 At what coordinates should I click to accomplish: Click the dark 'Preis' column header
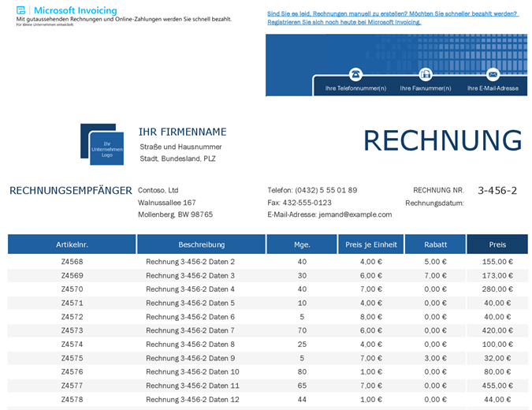(x=497, y=244)
